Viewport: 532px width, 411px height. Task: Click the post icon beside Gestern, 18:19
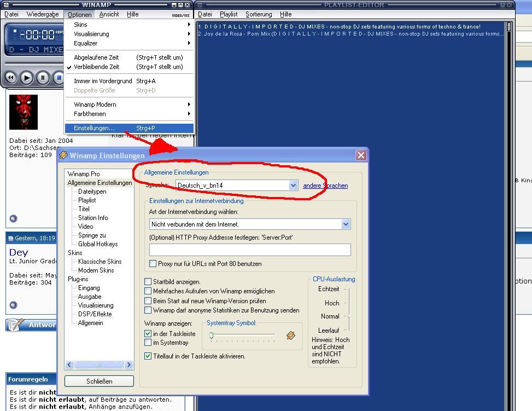click(x=10, y=239)
